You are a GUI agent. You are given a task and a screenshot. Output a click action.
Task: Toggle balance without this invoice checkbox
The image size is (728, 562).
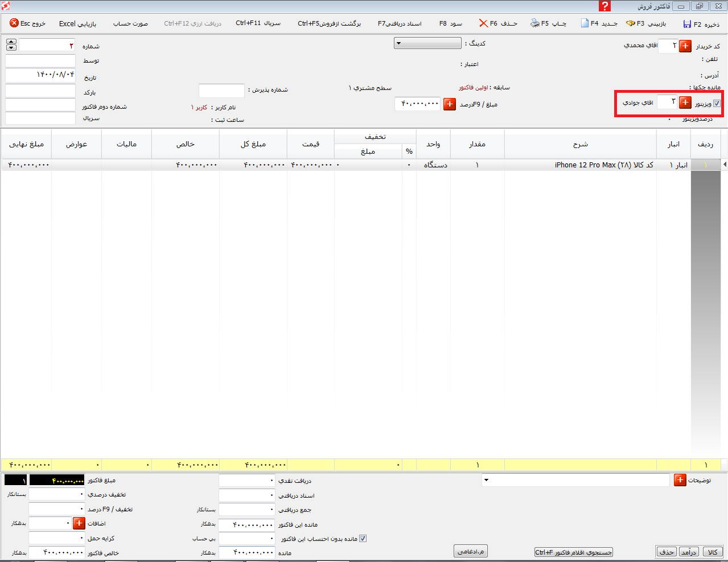[363, 539]
